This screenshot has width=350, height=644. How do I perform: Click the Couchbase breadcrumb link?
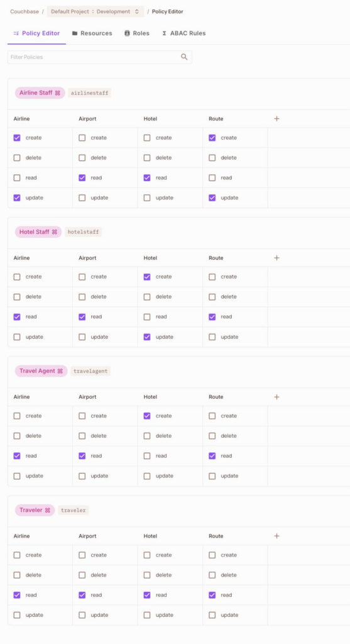[x=25, y=11]
